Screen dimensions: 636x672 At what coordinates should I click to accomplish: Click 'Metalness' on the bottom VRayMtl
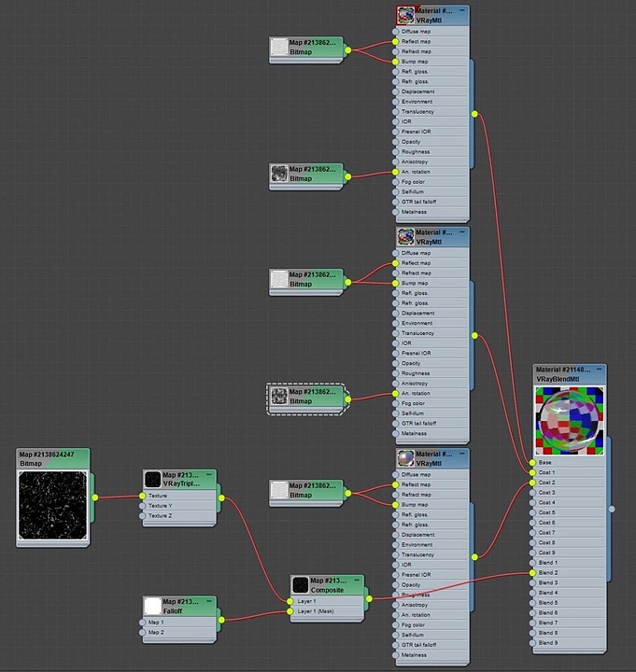[415, 655]
